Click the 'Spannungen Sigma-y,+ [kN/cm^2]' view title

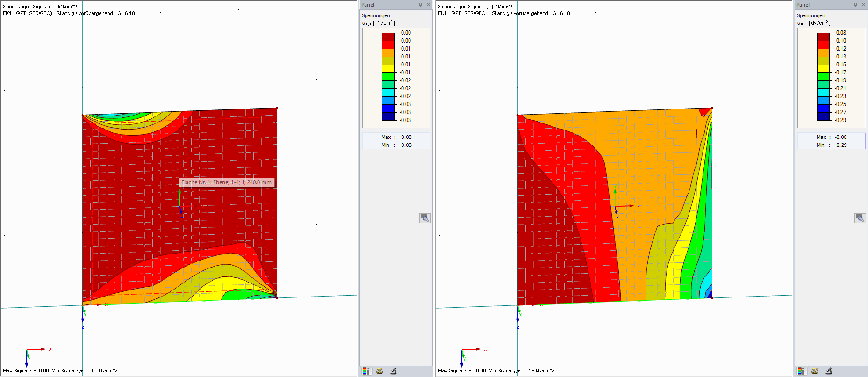476,7
